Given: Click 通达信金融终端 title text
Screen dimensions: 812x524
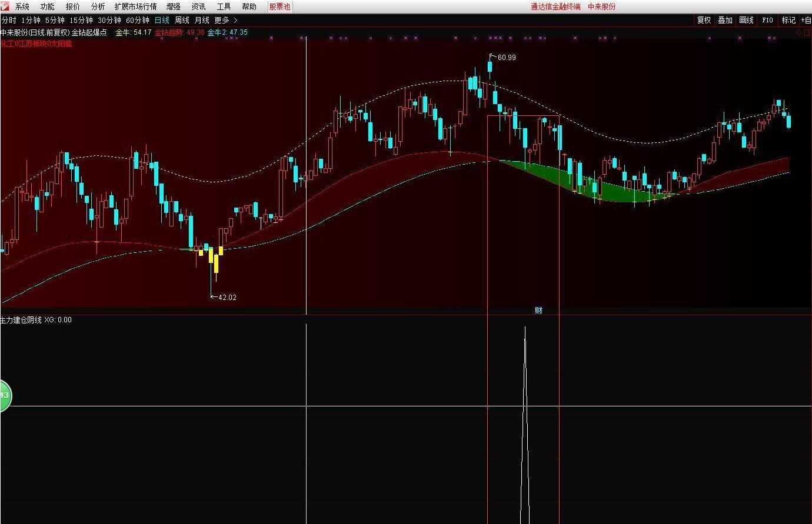Looking at the screenshot, I should (555, 6).
